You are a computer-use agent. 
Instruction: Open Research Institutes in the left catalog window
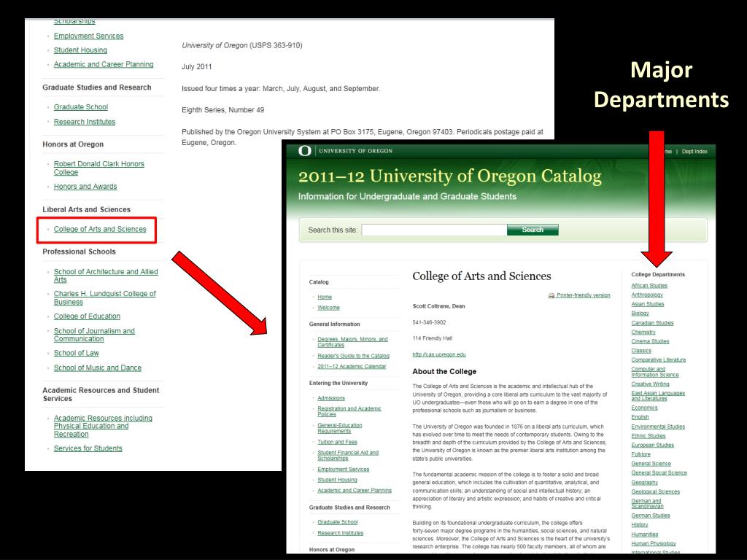coord(85,122)
